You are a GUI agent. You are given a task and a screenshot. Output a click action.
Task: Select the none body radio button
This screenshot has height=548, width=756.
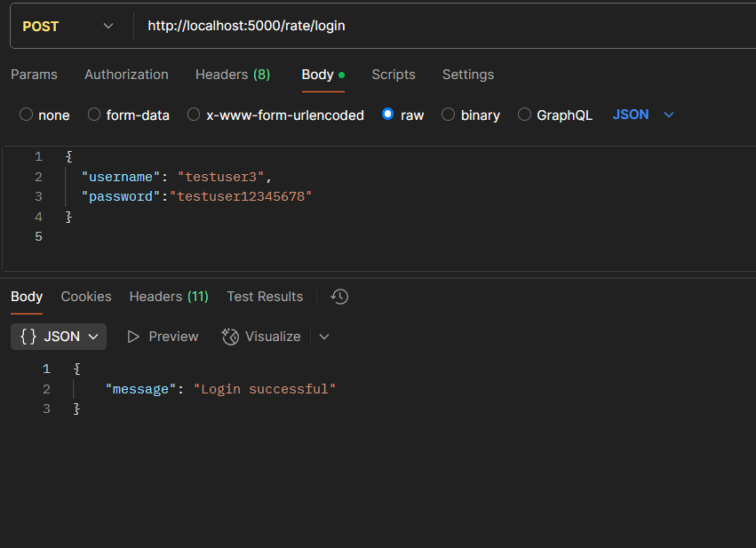tap(27, 115)
